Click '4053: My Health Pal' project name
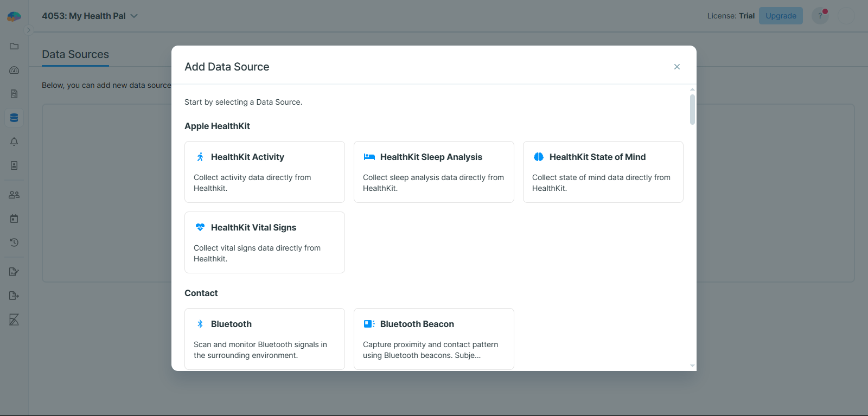The image size is (868, 416). click(x=84, y=16)
